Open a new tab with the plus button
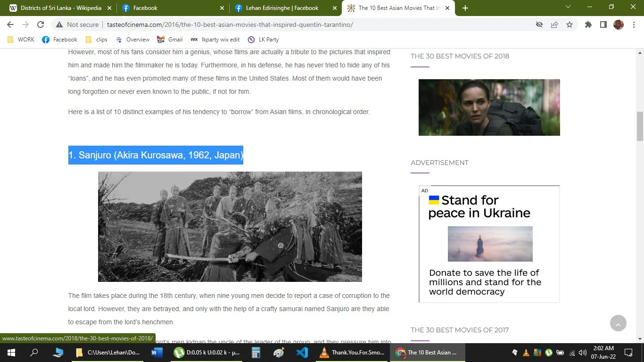This screenshot has height=362, width=644. click(x=465, y=8)
